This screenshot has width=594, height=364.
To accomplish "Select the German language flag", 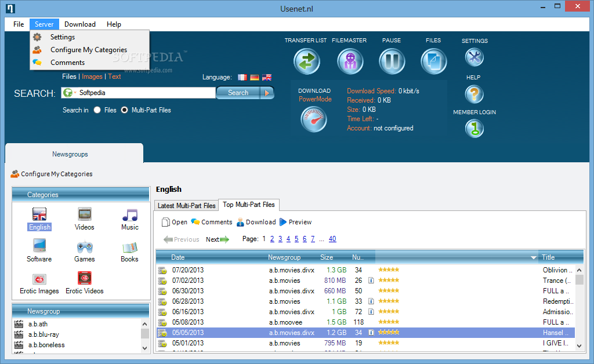I will pos(255,77).
